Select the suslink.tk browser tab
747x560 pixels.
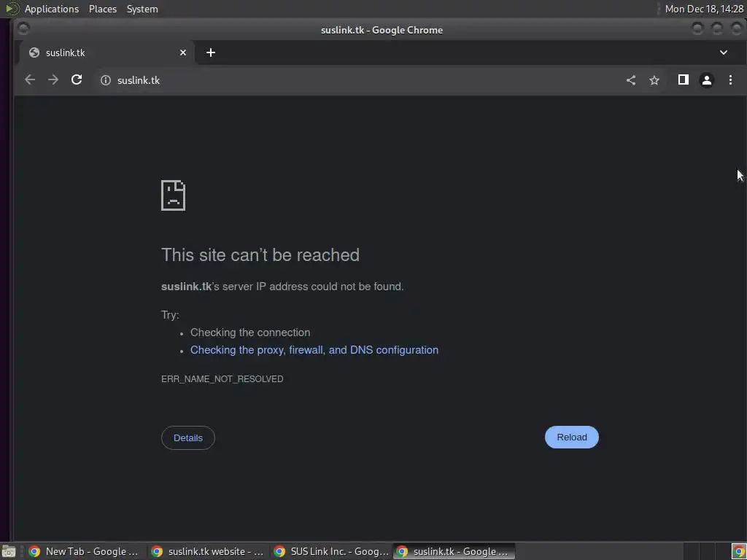tap(107, 52)
